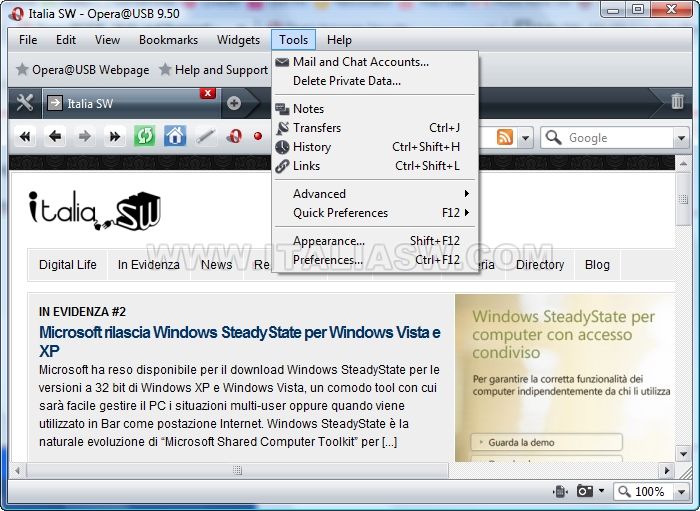Click the small red dot icon
The height and width of the screenshot is (511, 700).
click(x=258, y=136)
